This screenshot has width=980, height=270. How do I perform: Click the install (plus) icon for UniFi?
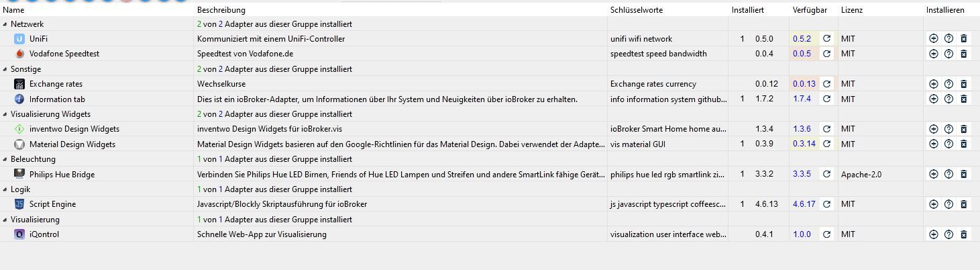coord(933,39)
